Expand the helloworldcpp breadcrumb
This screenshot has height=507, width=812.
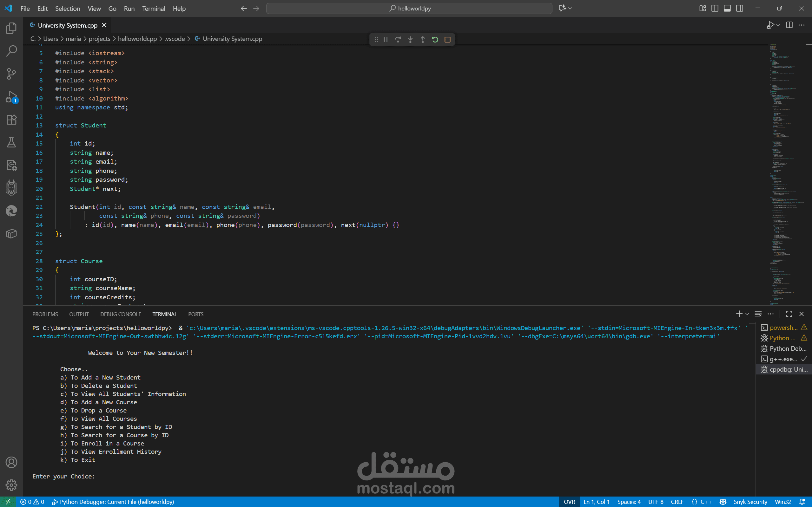[137, 39]
